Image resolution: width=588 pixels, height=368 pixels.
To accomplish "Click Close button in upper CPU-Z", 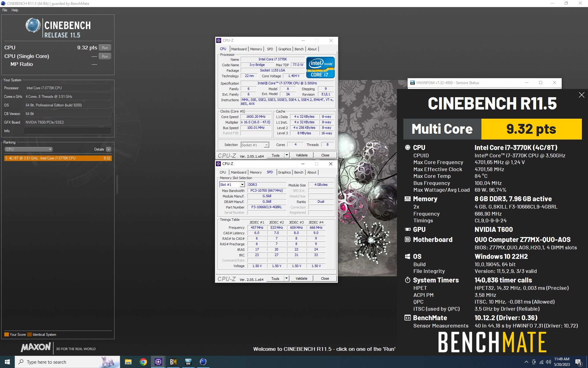I will pyautogui.click(x=325, y=155).
